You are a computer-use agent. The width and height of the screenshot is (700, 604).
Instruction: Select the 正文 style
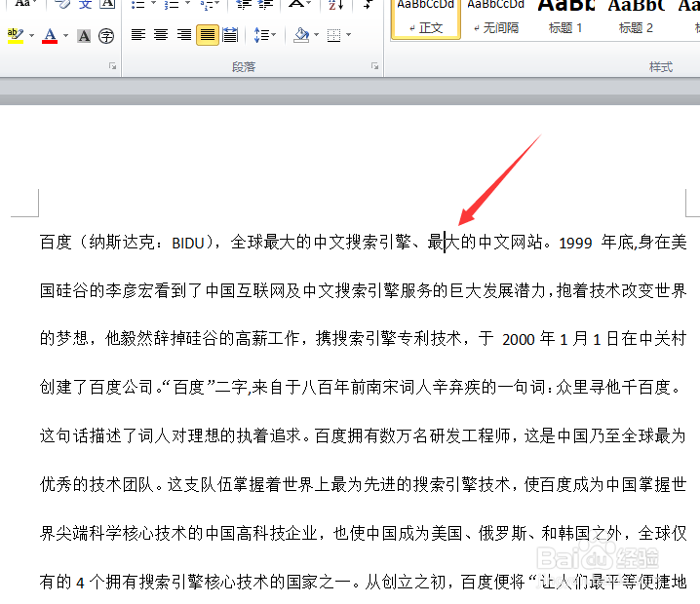[x=425, y=18]
